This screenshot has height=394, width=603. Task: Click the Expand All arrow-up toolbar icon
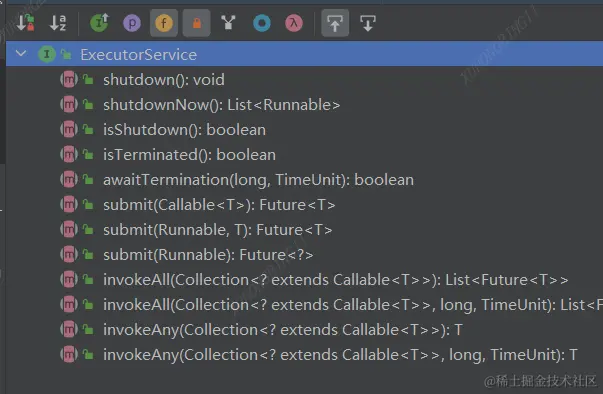click(335, 23)
